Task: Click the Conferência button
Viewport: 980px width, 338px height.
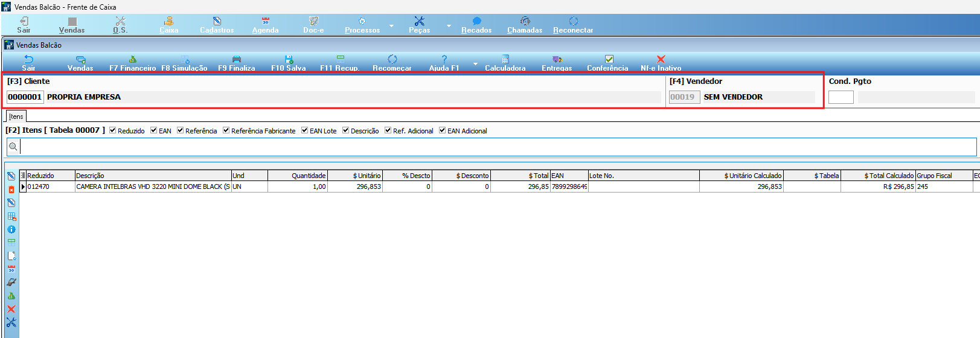Action: 608,63
